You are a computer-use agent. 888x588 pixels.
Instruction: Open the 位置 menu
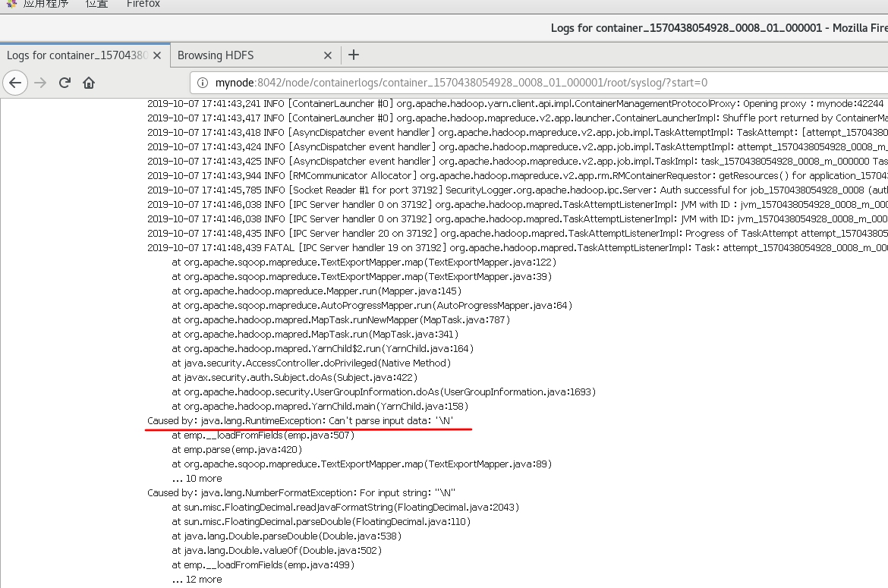click(96, 4)
